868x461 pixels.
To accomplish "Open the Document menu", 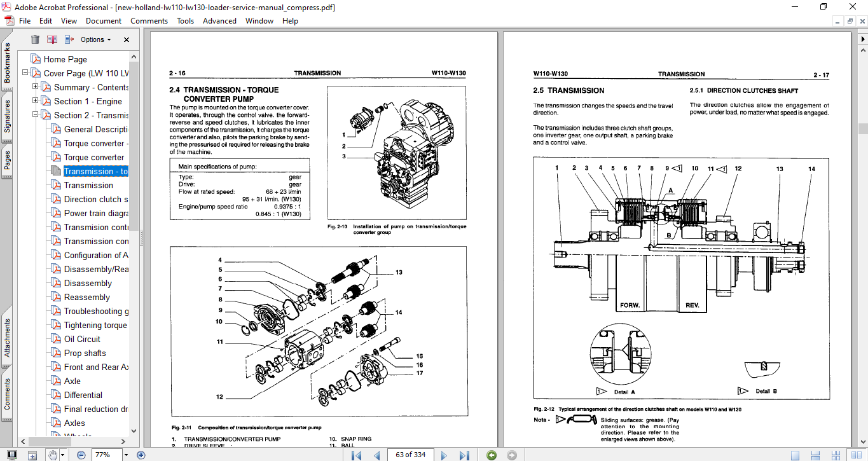I will pyautogui.click(x=104, y=20).
